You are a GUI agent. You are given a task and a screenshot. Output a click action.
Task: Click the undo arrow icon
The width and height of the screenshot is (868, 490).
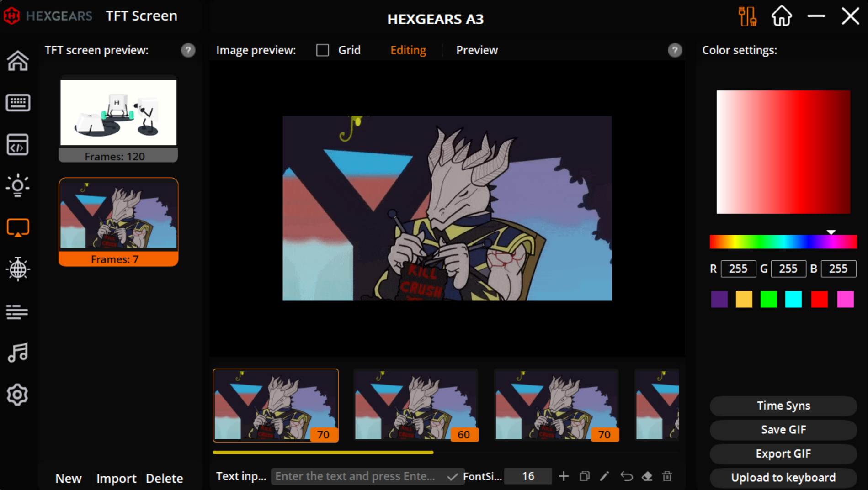click(626, 476)
